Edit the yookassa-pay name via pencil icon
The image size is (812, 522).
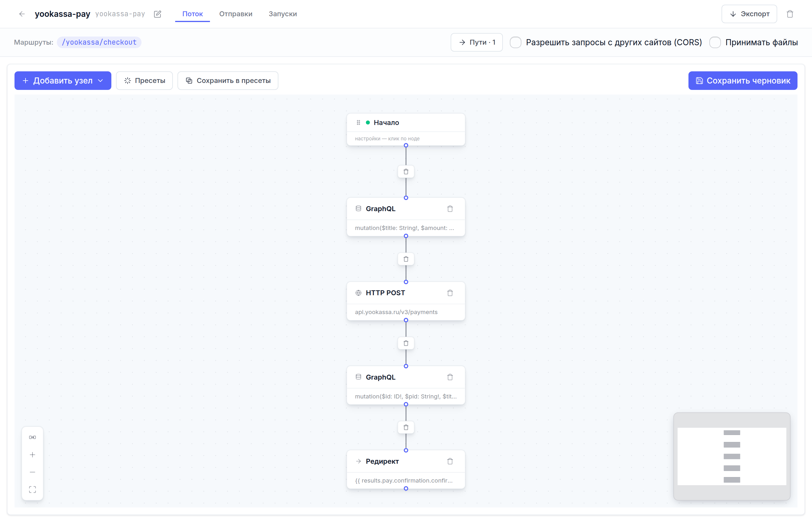click(x=157, y=14)
